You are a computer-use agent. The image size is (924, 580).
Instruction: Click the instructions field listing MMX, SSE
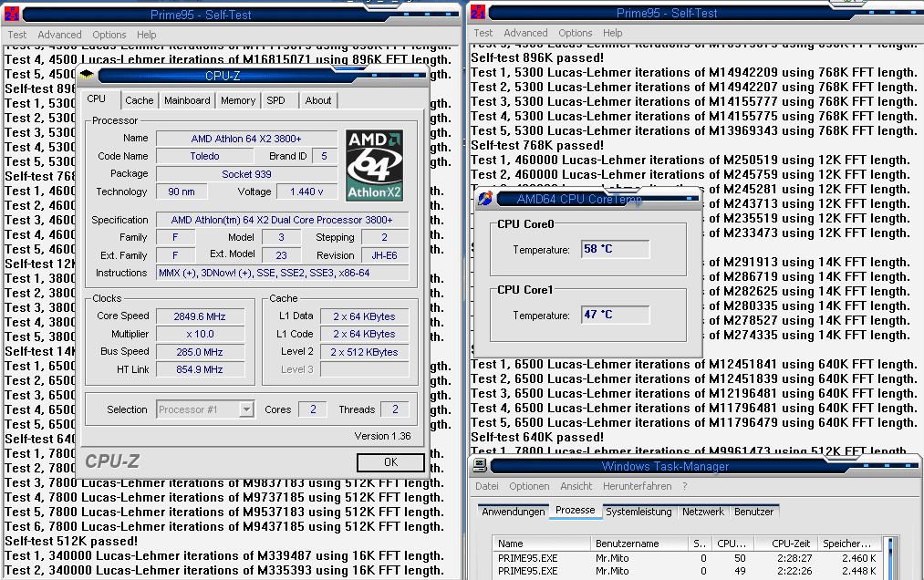[x=282, y=273]
